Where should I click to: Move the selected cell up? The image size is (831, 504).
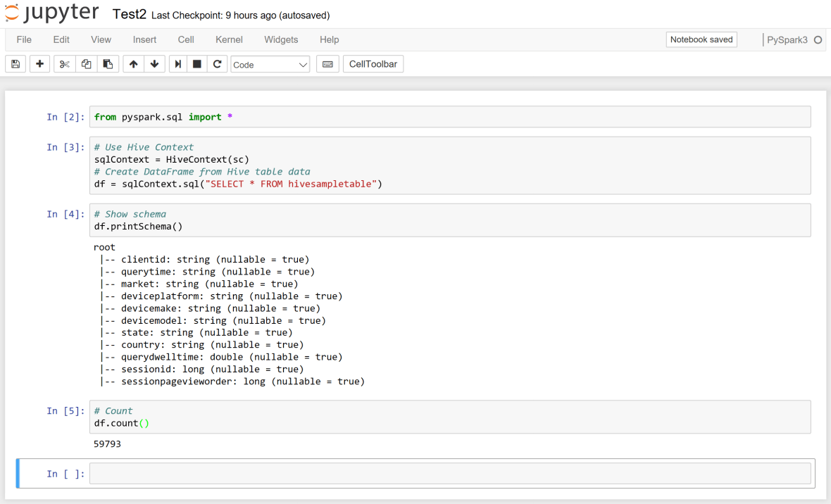point(133,63)
